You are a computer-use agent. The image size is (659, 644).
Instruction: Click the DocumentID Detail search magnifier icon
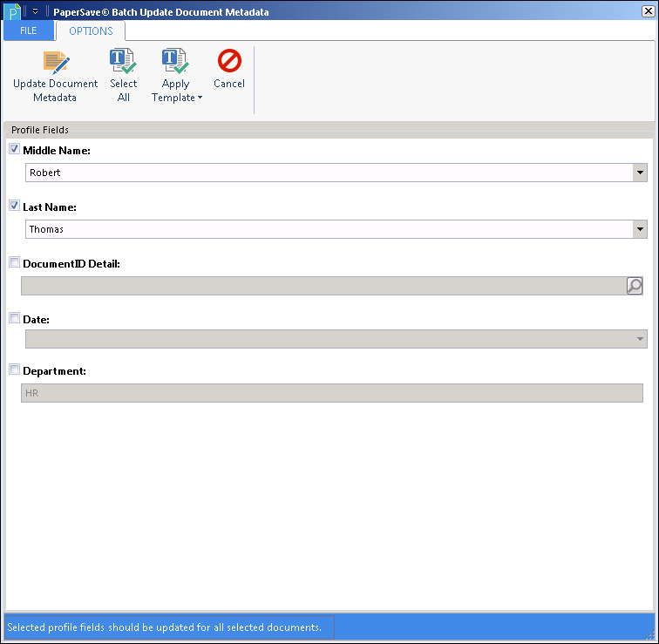[635, 286]
